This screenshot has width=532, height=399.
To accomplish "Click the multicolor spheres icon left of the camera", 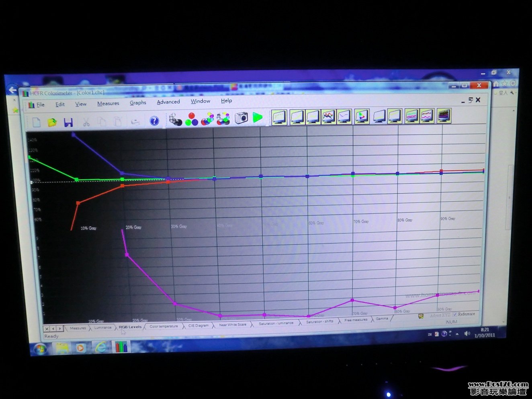I will click(x=223, y=119).
